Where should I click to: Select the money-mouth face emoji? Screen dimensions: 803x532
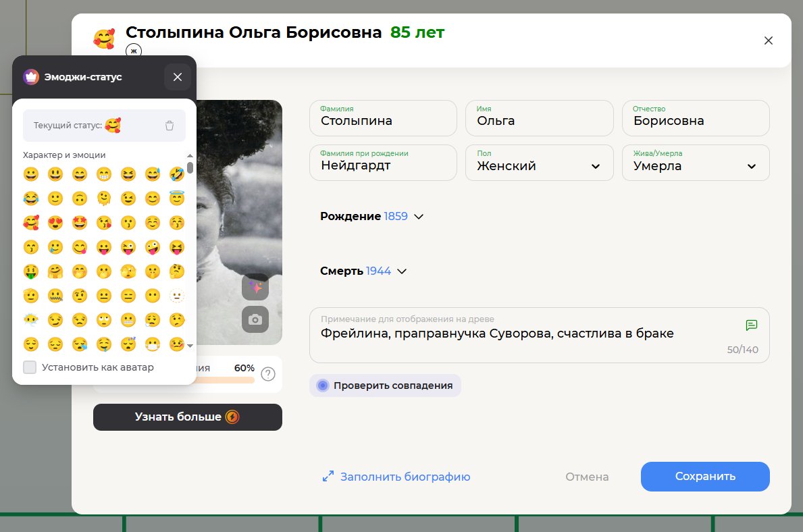tap(30, 271)
